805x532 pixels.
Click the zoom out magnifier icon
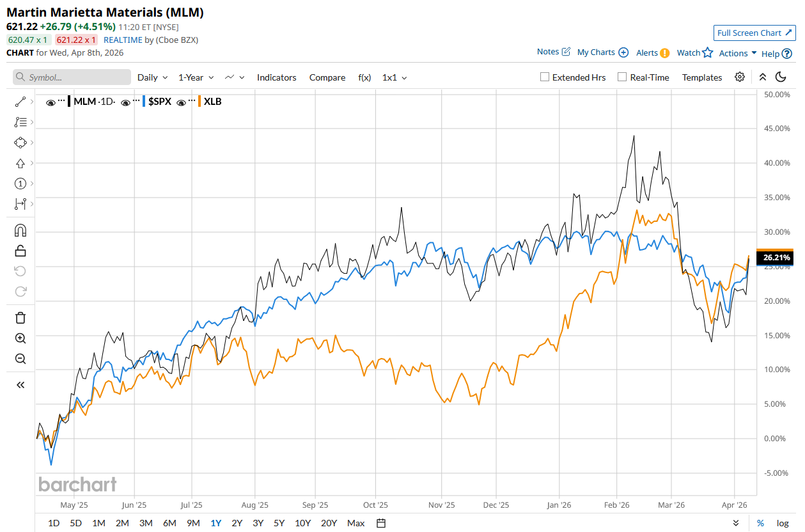20,359
